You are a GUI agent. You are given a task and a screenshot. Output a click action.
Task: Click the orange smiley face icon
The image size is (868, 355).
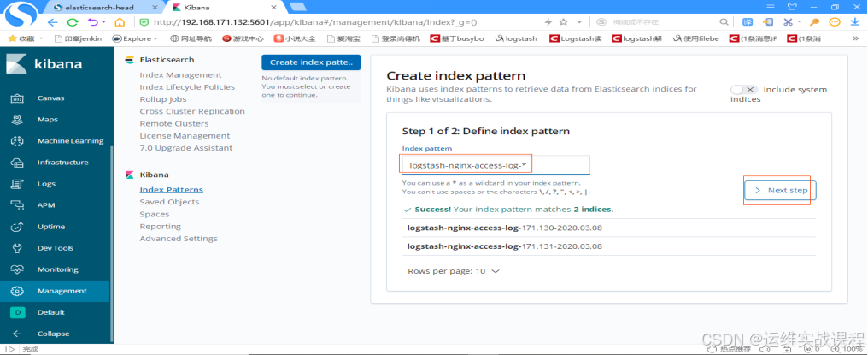[835, 22]
